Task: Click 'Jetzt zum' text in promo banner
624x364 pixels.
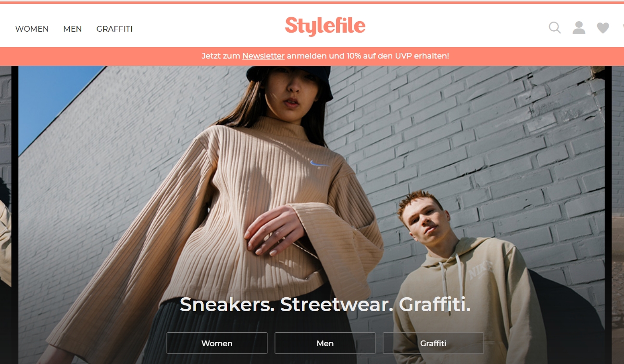Action: 221,56
